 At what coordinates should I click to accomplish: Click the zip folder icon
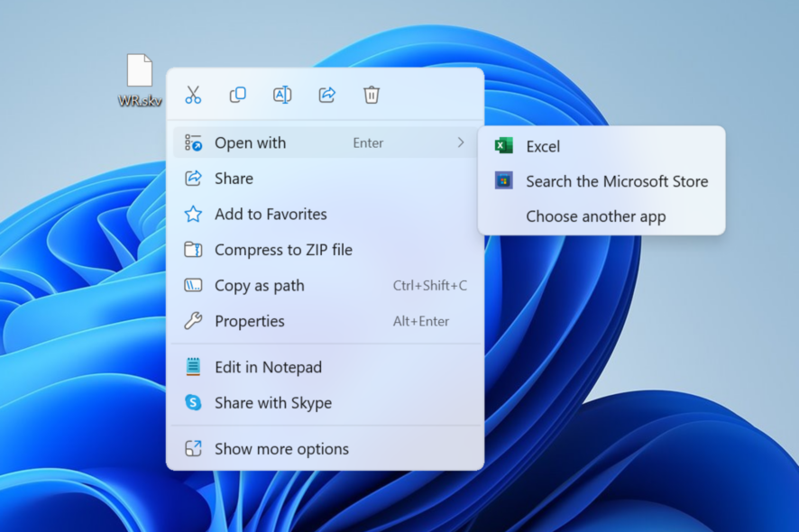193,250
